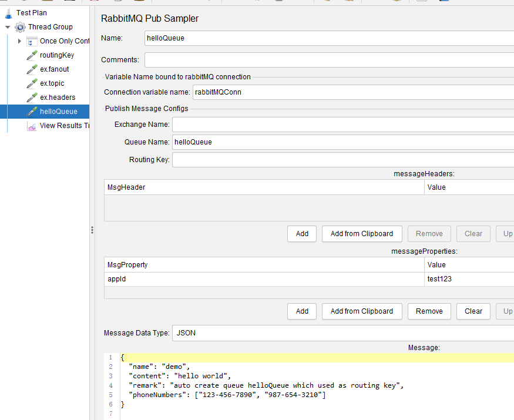514x420 pixels.
Task: Open the Message Data Type JSON dropdown
Action: (343, 333)
